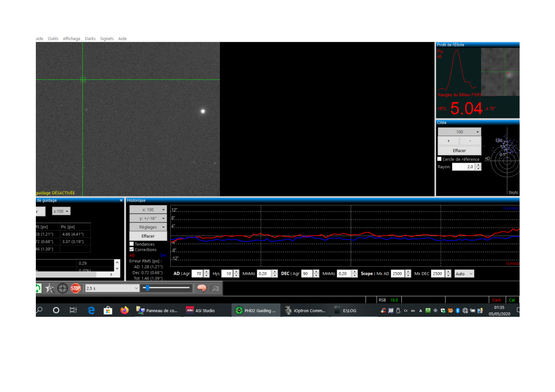Click the gamma slider handle
The width and height of the screenshot is (555, 392).
pyautogui.click(x=147, y=288)
